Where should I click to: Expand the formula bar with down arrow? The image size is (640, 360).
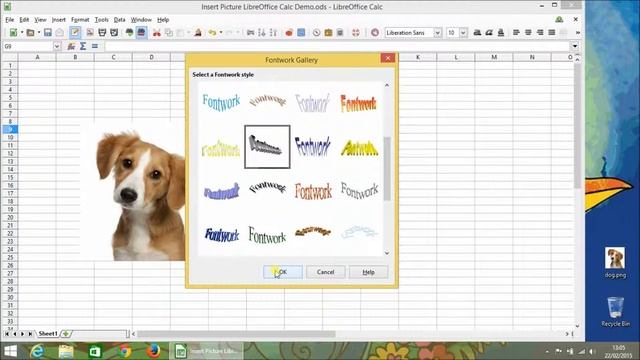tap(575, 46)
